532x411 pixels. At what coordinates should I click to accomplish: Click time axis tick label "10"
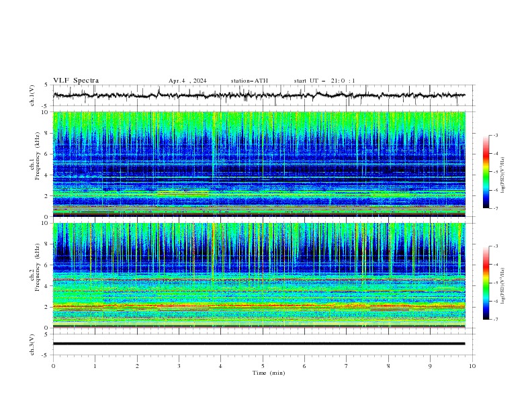(x=472, y=366)
